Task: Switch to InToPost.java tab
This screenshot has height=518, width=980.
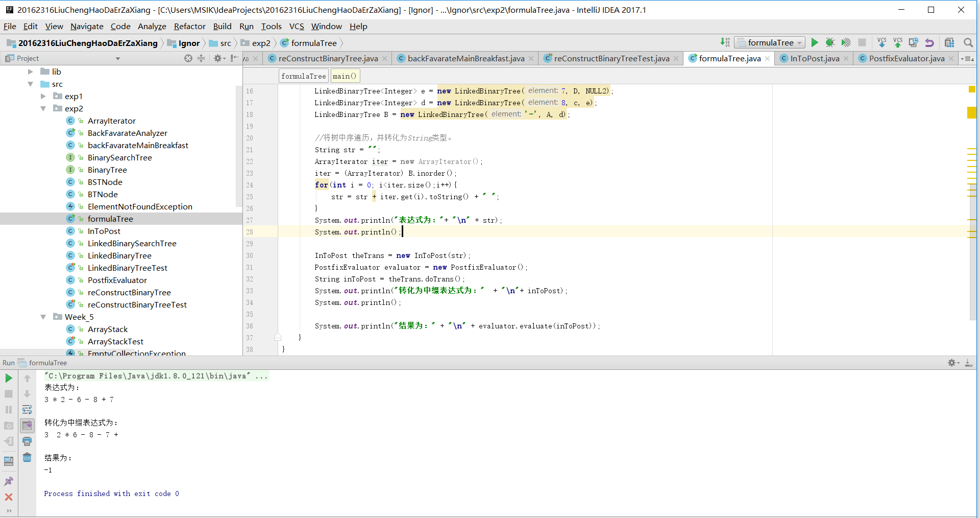Action: [815, 58]
